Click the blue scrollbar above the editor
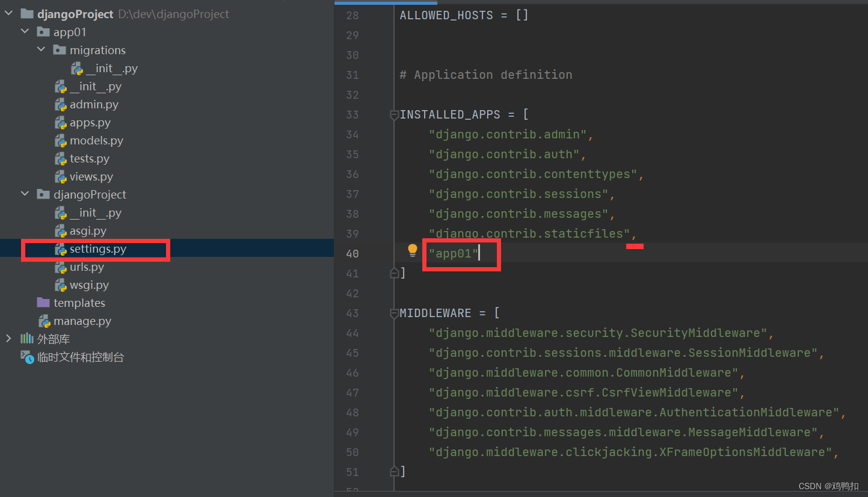868x497 pixels. (385, 2)
